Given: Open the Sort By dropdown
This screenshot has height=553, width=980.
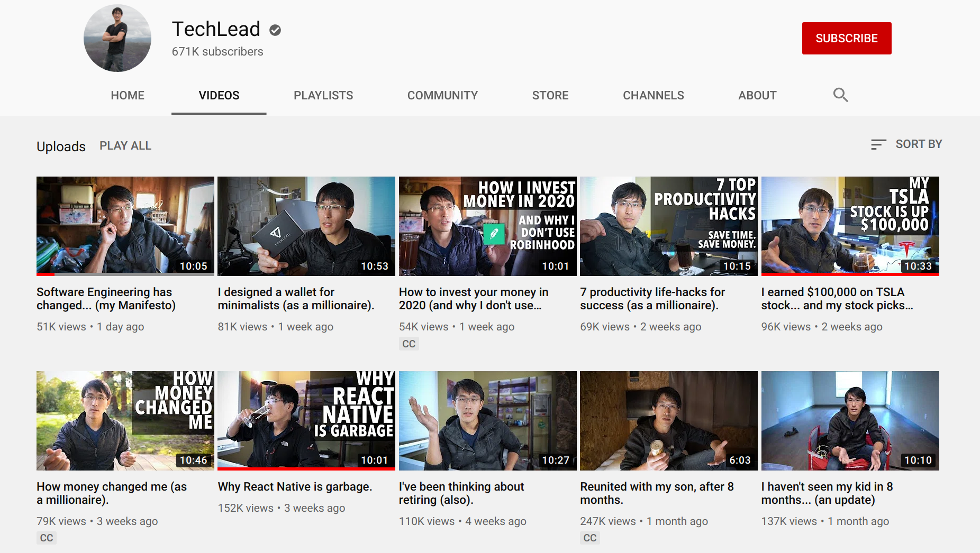Looking at the screenshot, I should pos(906,144).
